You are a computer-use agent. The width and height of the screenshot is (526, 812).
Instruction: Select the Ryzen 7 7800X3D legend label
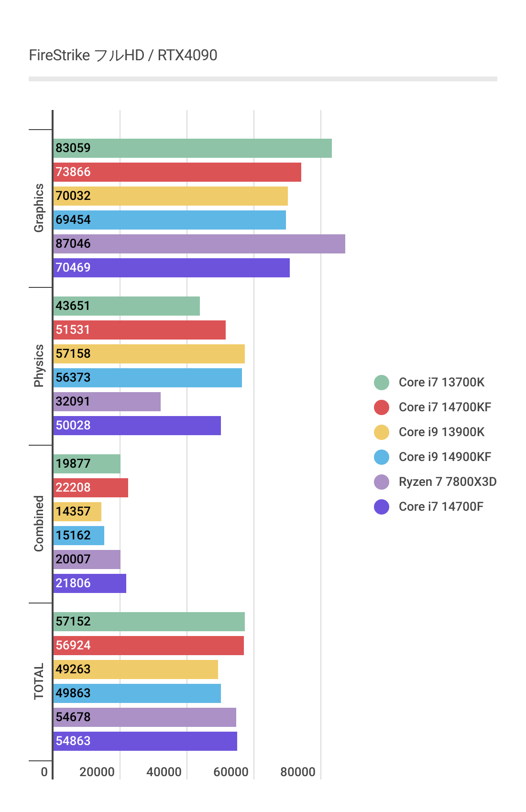[x=448, y=482]
